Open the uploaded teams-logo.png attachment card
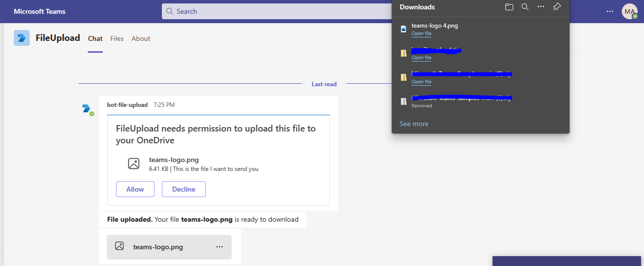This screenshot has height=266, width=644. click(x=169, y=247)
